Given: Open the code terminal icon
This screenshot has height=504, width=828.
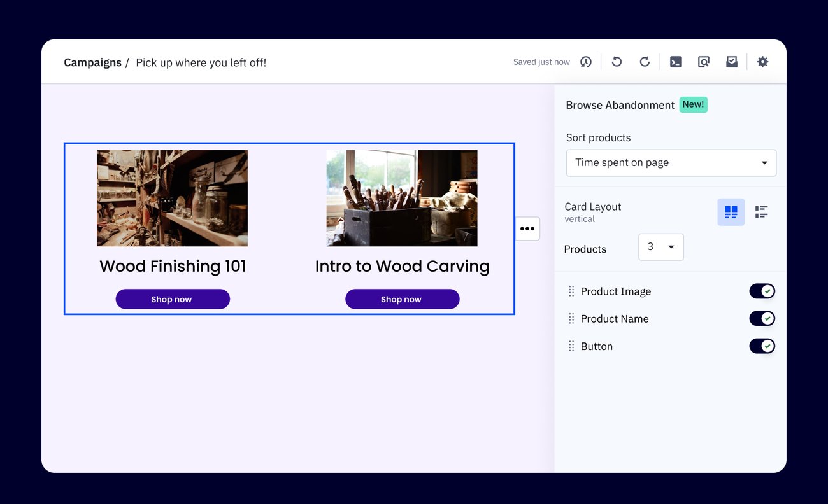Looking at the screenshot, I should [x=676, y=62].
